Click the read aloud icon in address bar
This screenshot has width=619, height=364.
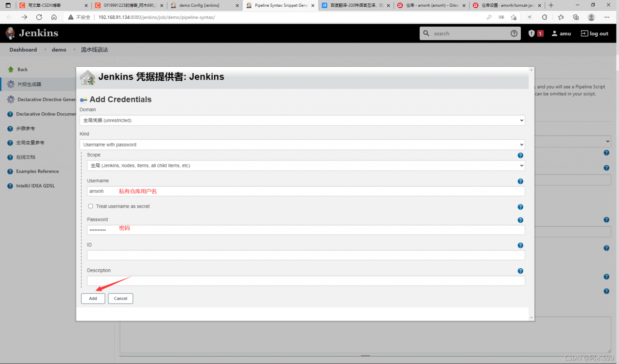[x=501, y=17]
